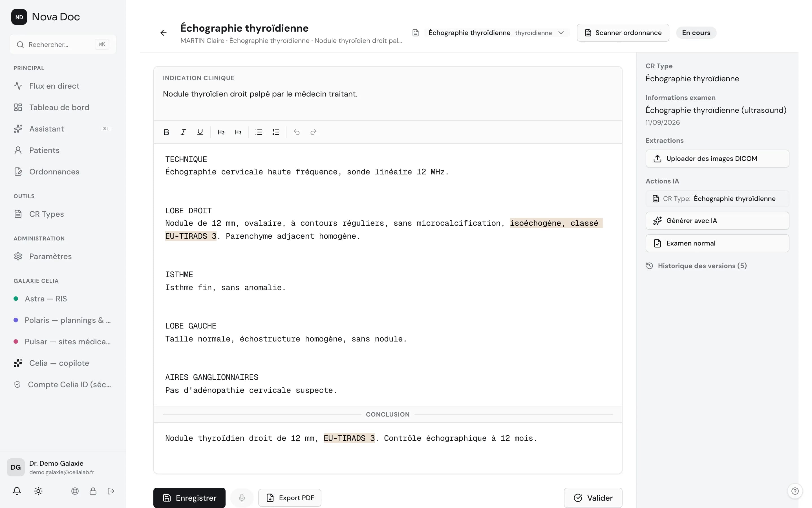The image size is (812, 508).
Task: Open Pulsar — sites médicaux link
Action: click(63, 342)
